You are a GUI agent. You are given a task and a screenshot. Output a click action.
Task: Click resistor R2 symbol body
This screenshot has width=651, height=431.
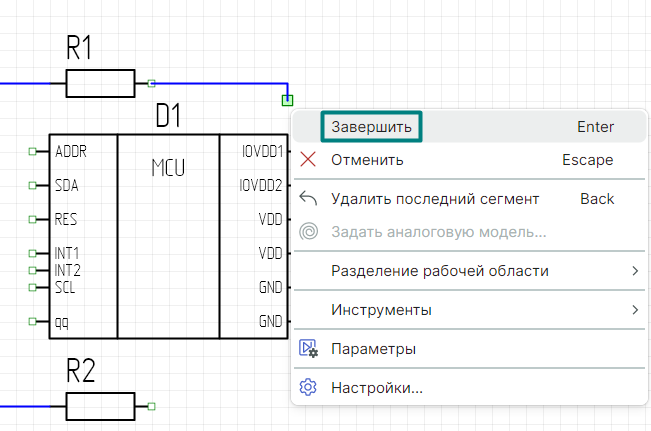pyautogui.click(x=100, y=406)
